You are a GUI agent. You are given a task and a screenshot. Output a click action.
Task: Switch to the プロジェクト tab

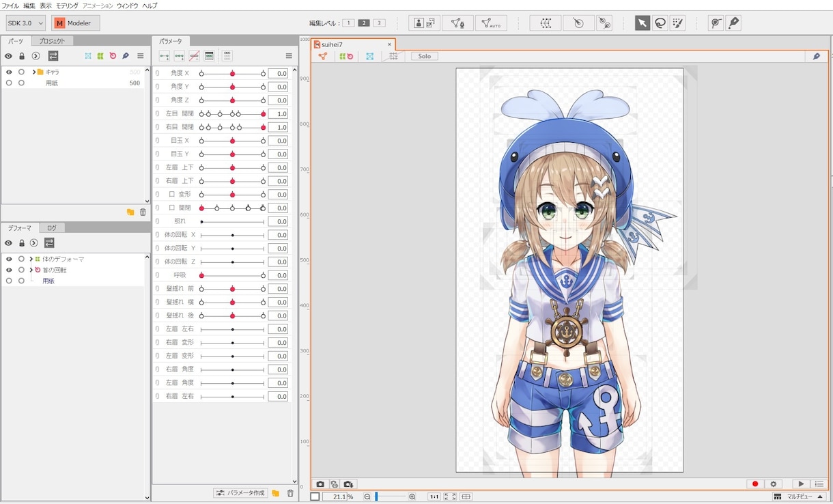pyautogui.click(x=52, y=41)
